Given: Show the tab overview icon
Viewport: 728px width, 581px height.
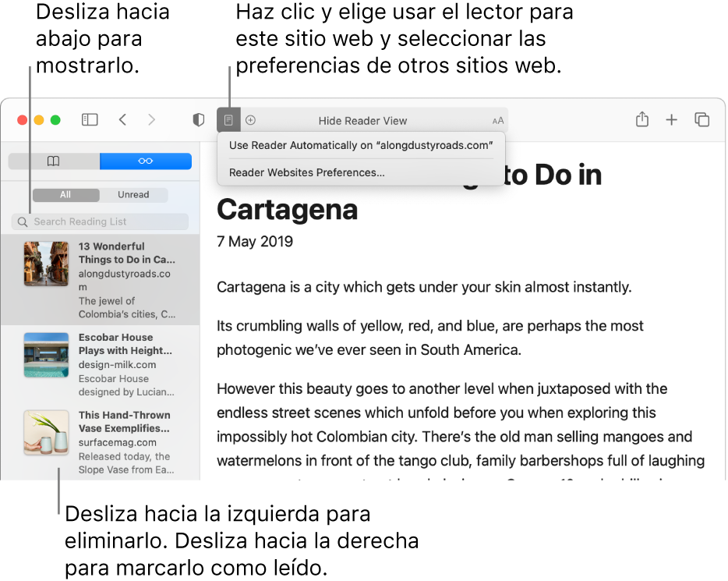Looking at the screenshot, I should [701, 120].
